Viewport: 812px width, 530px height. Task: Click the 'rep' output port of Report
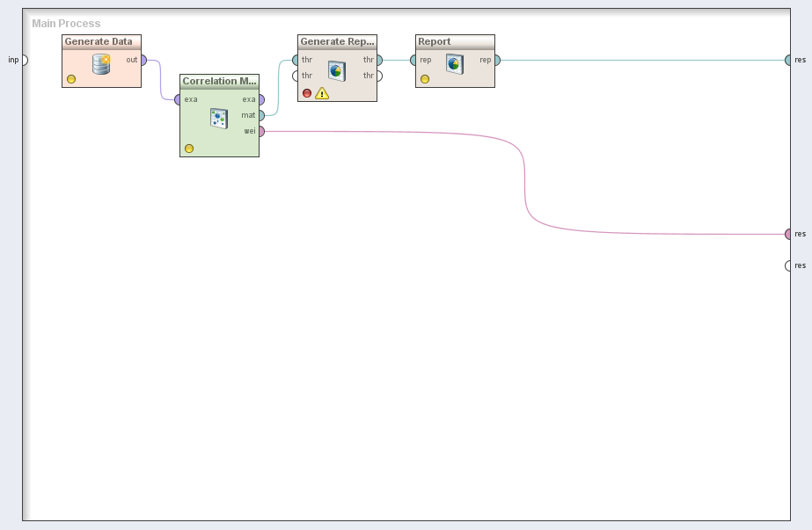(x=496, y=61)
